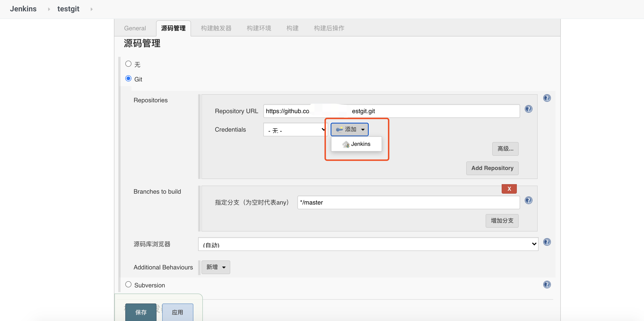Click help icon beside Subversion option
Screen dimensions: 644x321
click(547, 285)
